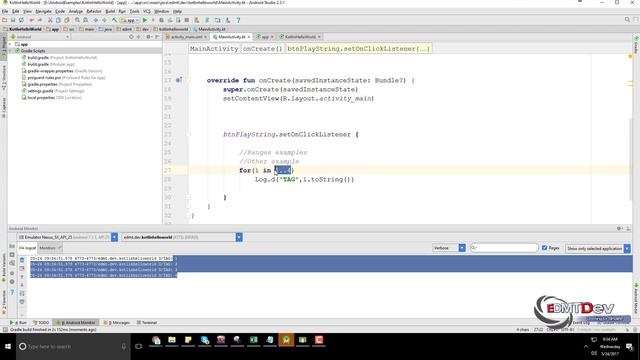Open the Android project view dropdown
Viewport: 640px width, 360px height.
(x=40, y=37)
